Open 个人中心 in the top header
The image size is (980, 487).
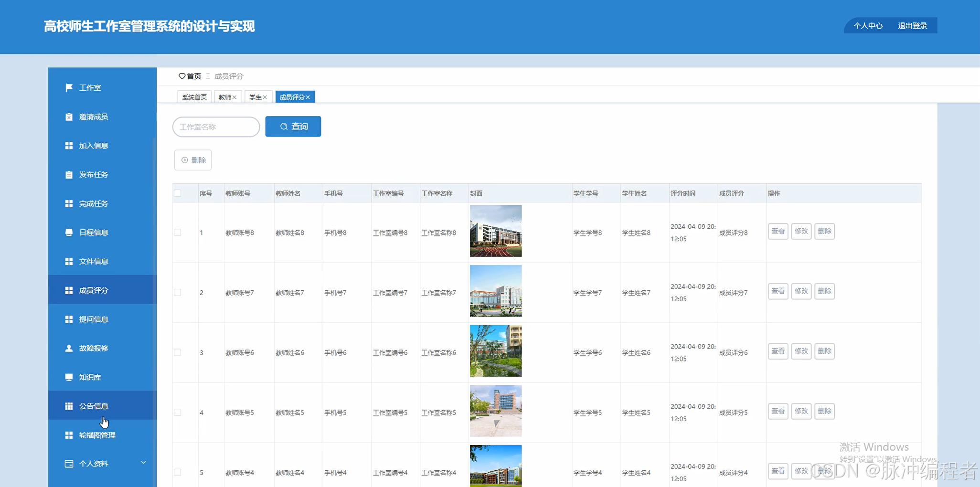tap(868, 26)
